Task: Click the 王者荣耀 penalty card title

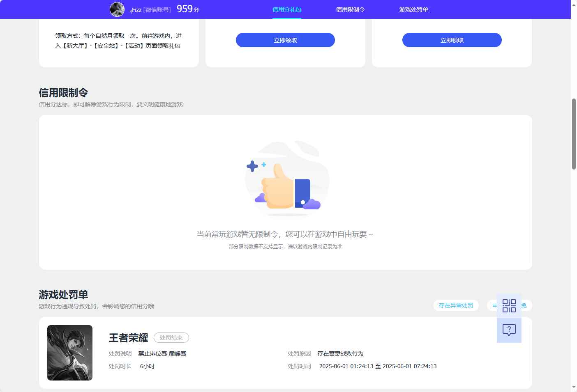Action: click(x=128, y=337)
